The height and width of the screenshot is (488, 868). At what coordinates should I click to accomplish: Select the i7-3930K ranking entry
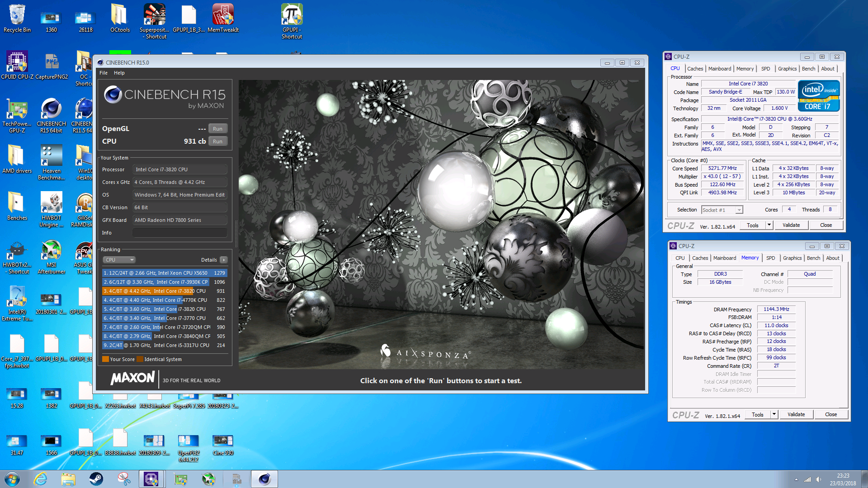[x=165, y=282]
